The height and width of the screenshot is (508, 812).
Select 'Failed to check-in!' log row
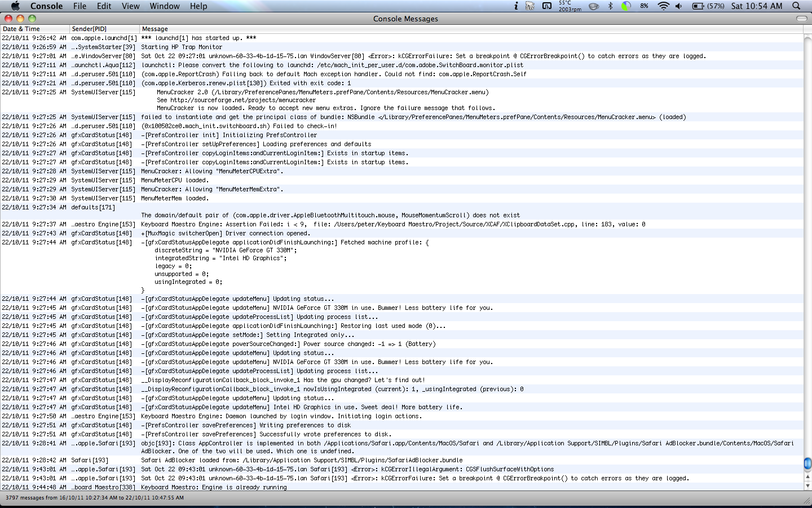tap(401, 126)
